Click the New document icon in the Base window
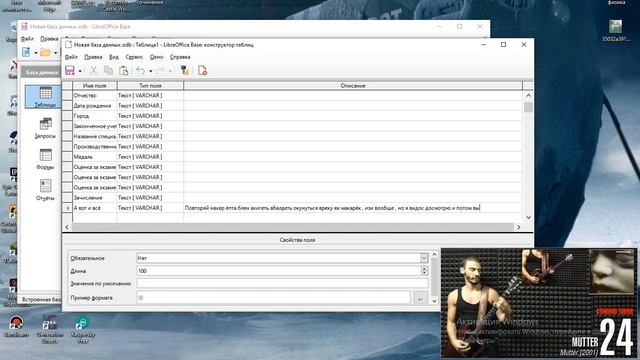This screenshot has width=640, height=360. click(27, 52)
